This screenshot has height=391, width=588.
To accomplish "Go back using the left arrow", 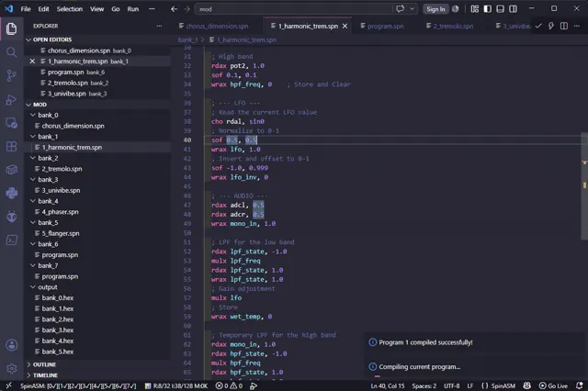I will (174, 9).
